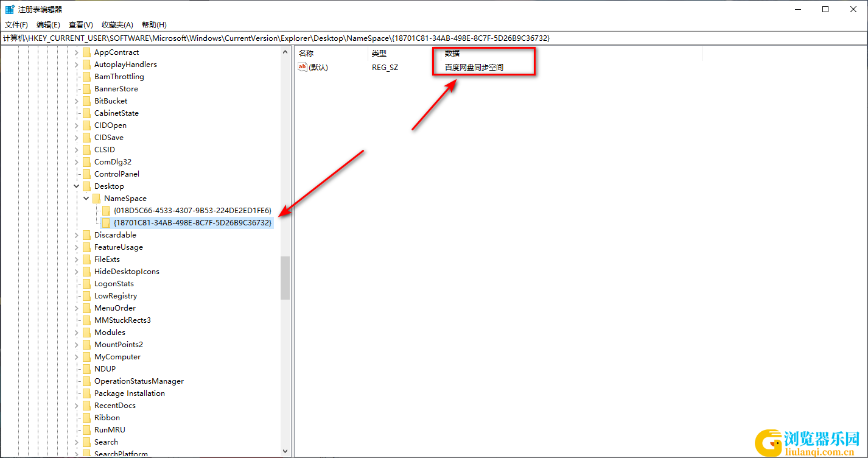868x458 pixels.
Task: Open the 帮助(H) menu
Action: click(x=154, y=25)
